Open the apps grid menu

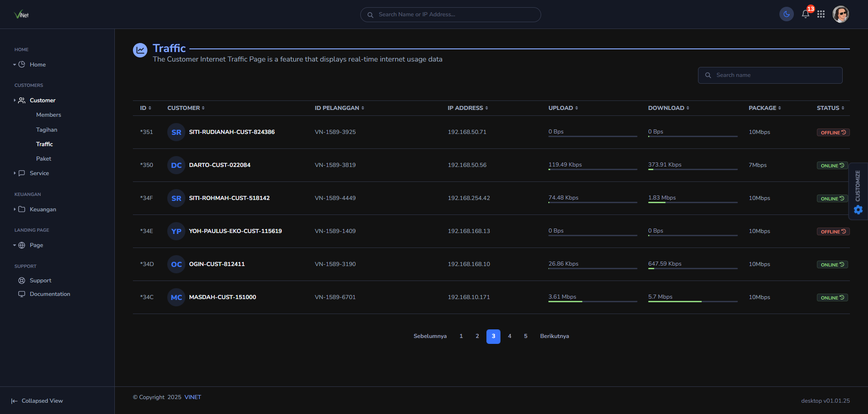(x=821, y=14)
